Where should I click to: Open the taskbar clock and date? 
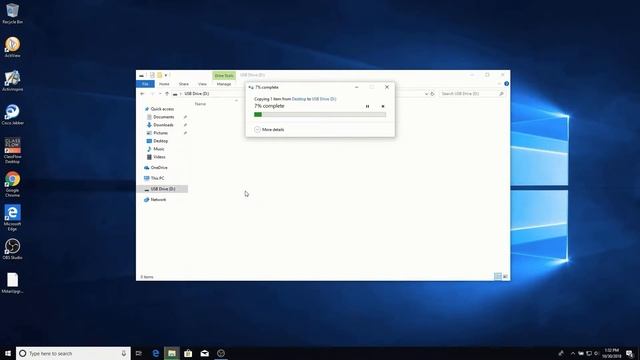point(611,353)
